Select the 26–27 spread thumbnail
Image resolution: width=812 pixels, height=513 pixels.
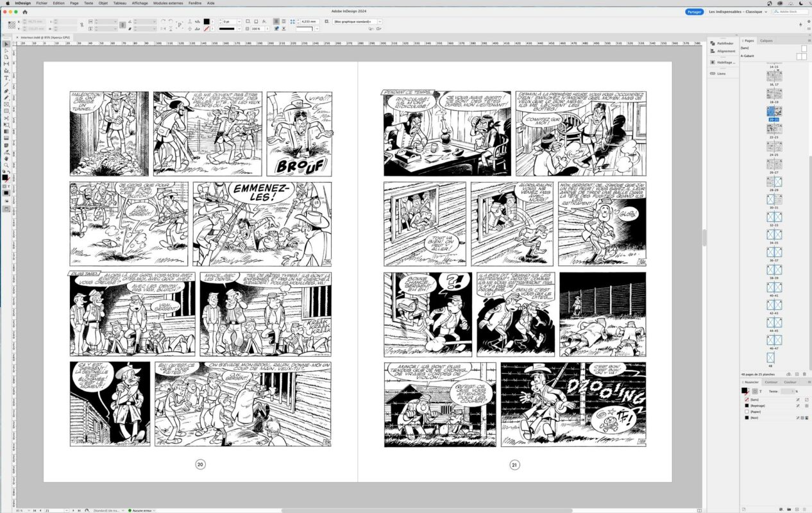pyautogui.click(x=774, y=164)
